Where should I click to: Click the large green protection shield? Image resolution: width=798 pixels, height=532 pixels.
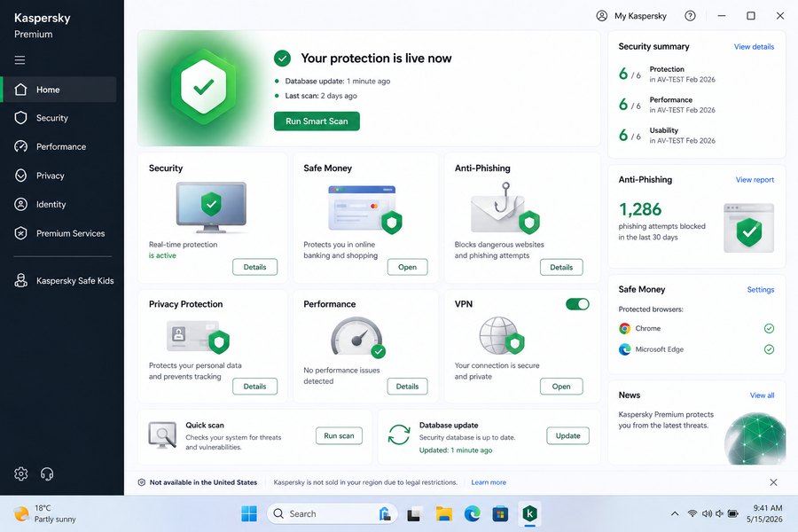[204, 88]
